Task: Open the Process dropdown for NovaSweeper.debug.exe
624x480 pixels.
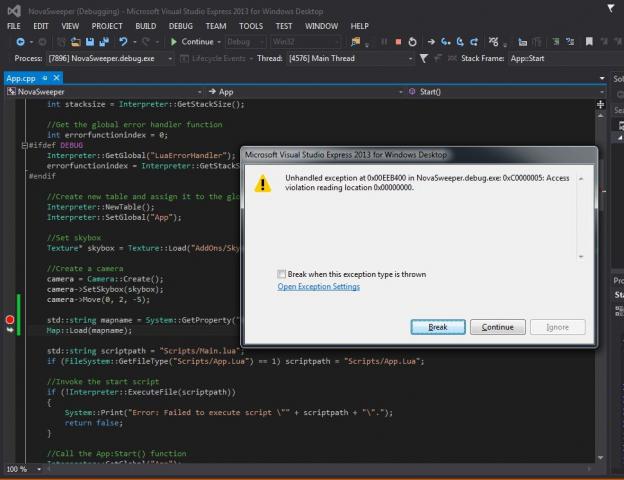Action: pos(111,58)
